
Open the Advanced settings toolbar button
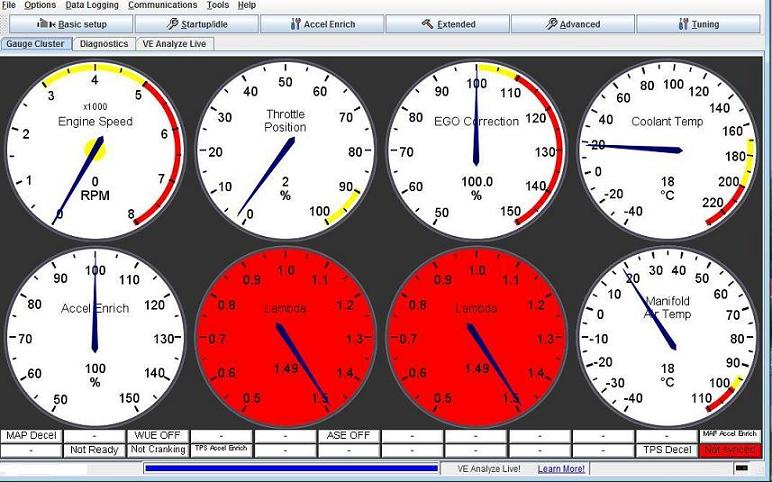click(574, 24)
